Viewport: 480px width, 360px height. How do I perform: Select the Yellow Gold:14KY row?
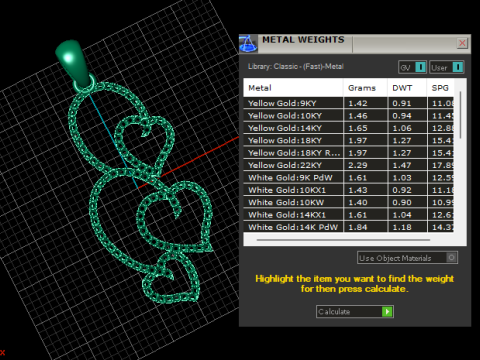349,128
